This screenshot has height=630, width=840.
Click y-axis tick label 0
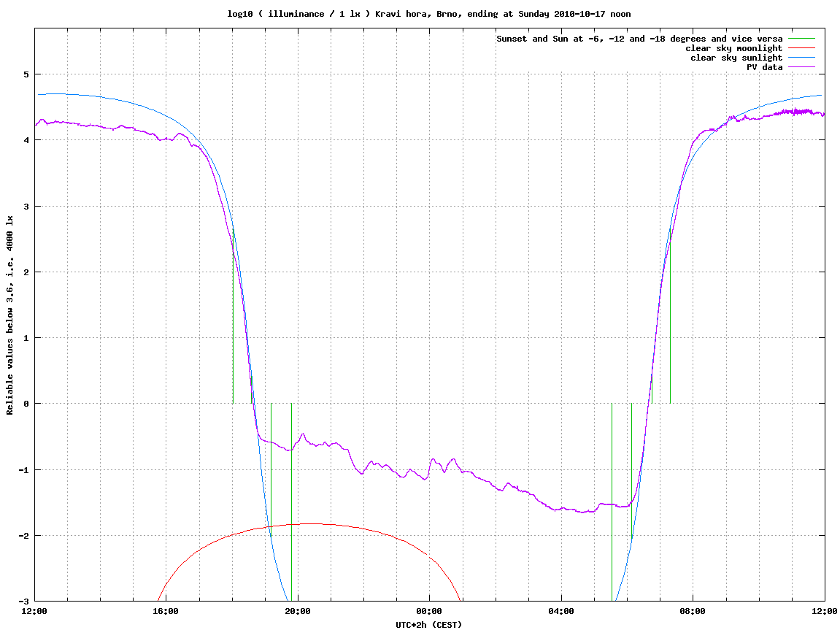click(26, 404)
